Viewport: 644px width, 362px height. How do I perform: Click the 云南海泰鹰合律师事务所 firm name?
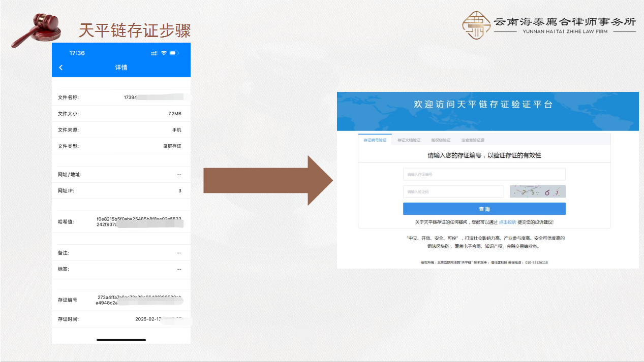coord(565,22)
